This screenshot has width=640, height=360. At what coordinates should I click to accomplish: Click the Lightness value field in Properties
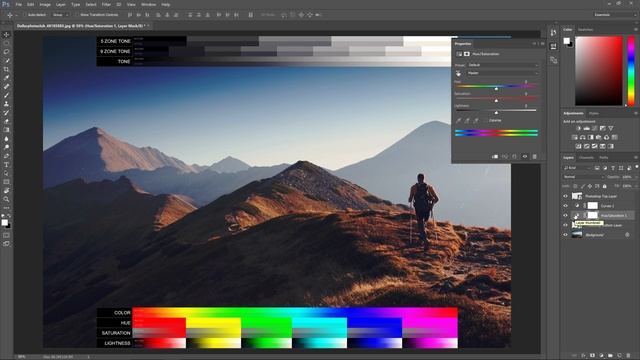pos(526,106)
